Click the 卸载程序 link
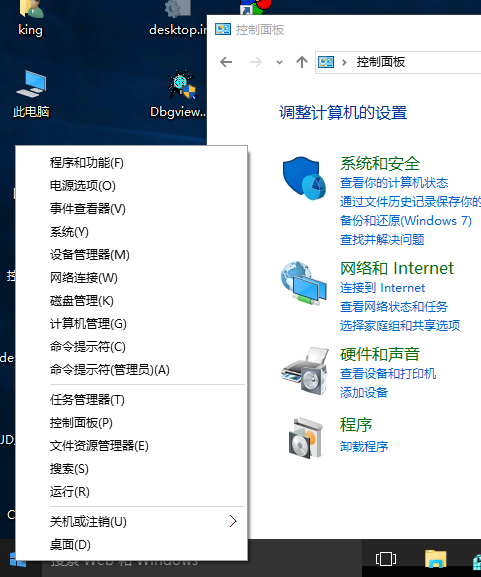Screen dimensions: 481x577 364,447
